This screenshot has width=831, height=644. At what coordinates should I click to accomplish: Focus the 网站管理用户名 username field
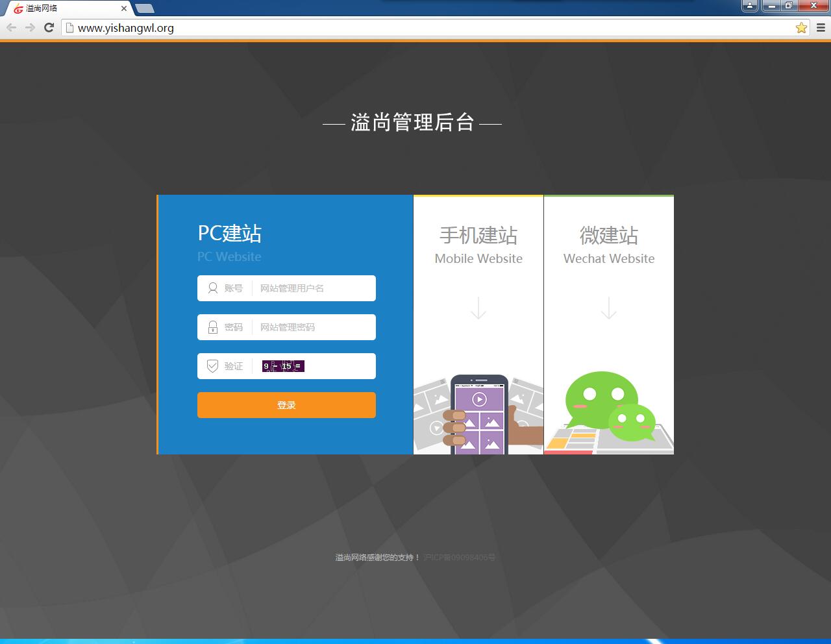314,288
